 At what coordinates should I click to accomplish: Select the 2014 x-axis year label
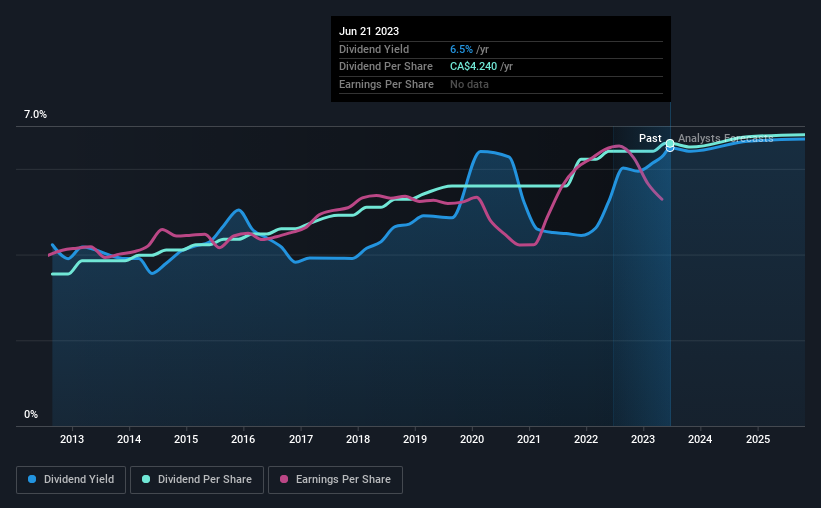129,439
